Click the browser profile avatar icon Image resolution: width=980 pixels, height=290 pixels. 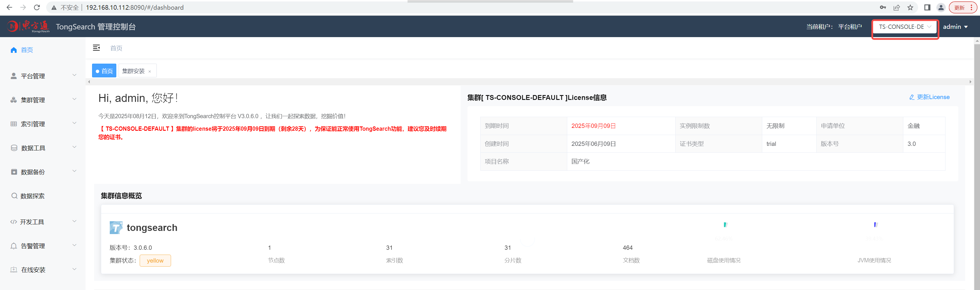[x=941, y=7]
